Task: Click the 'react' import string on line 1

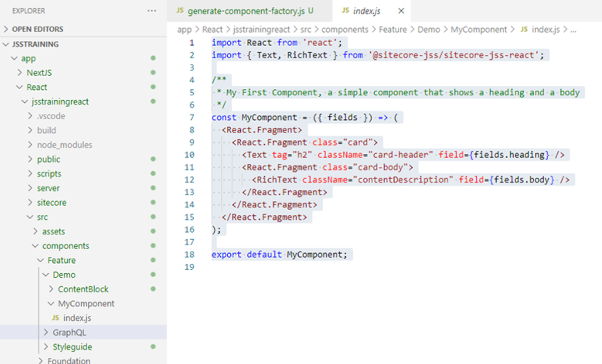Action: 322,43
